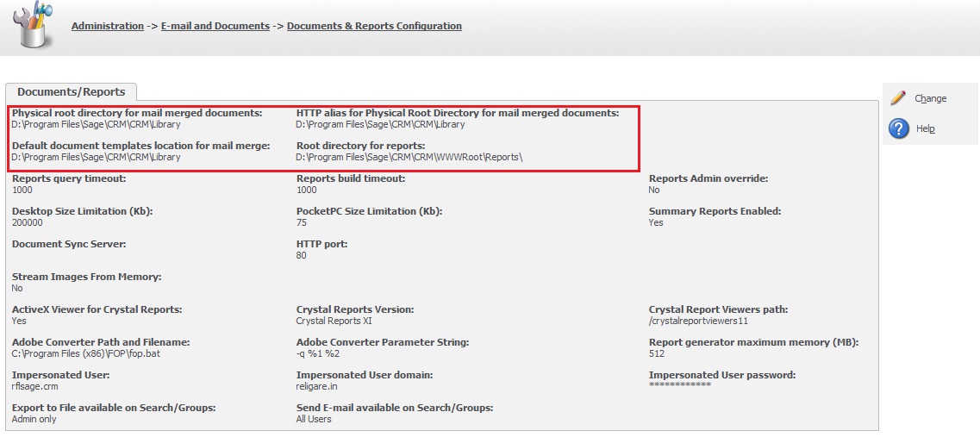
Task: Click the HTTP port value 80
Action: pos(301,255)
